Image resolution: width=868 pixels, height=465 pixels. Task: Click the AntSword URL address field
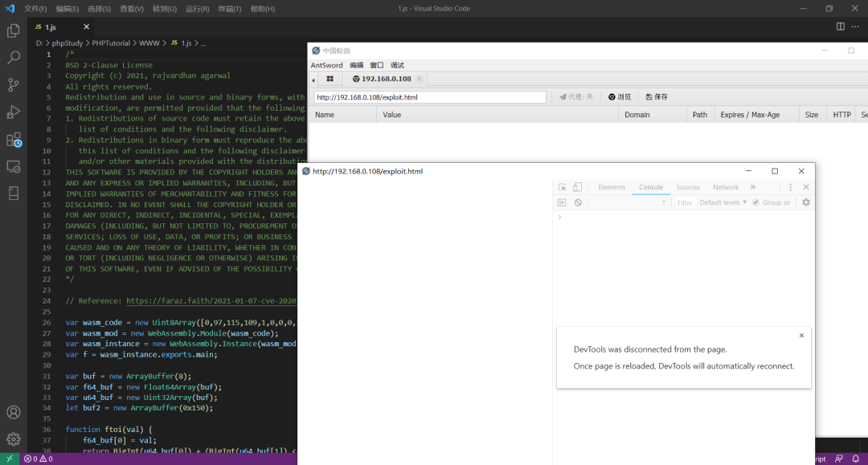pos(430,97)
